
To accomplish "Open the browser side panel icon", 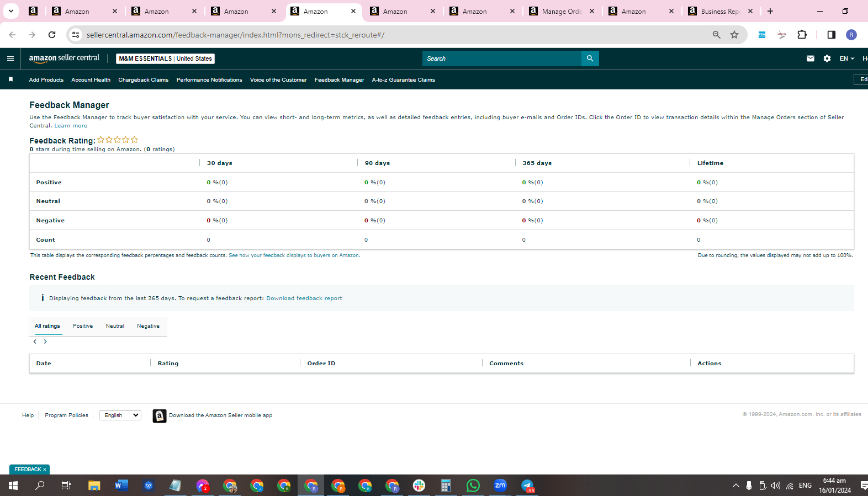I will tap(831, 35).
